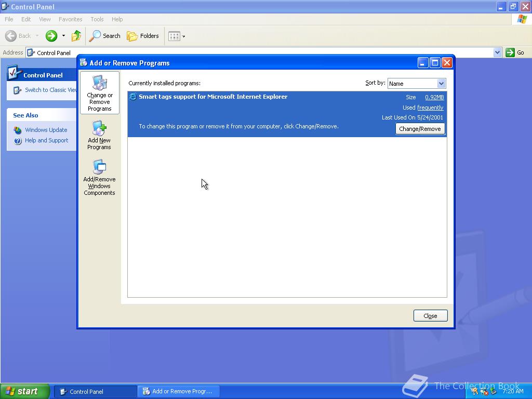Click the Back arrow toolbar icon
The height and width of the screenshot is (399, 532).
[x=11, y=36]
